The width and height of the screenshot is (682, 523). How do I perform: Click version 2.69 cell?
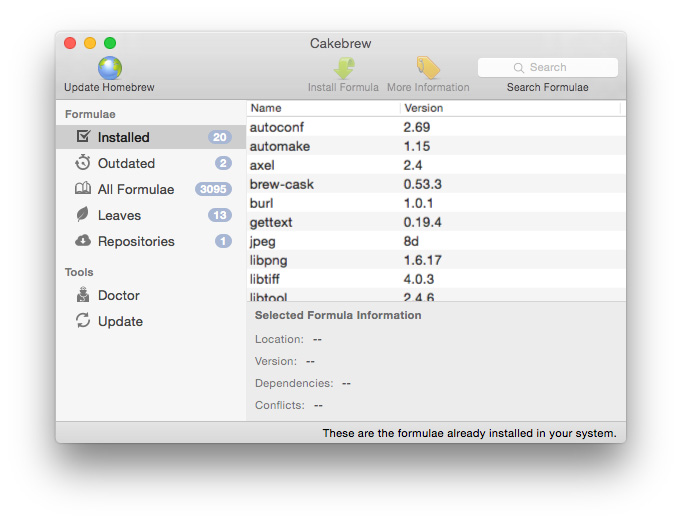point(416,127)
